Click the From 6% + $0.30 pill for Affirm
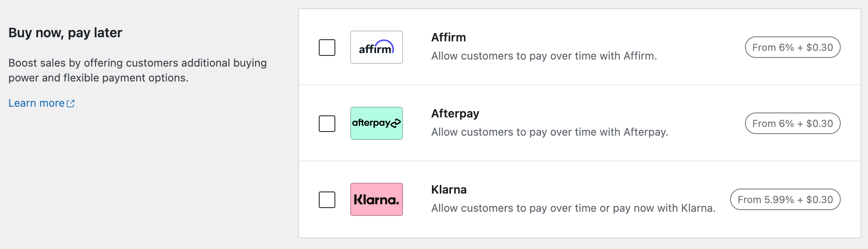The width and height of the screenshot is (868, 249). tap(792, 47)
